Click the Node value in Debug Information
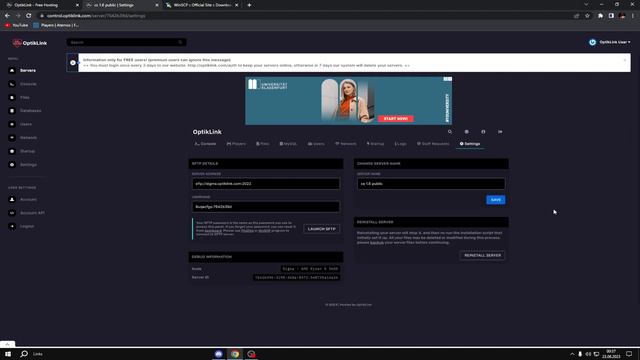This screenshot has height=360, width=640. (311, 269)
